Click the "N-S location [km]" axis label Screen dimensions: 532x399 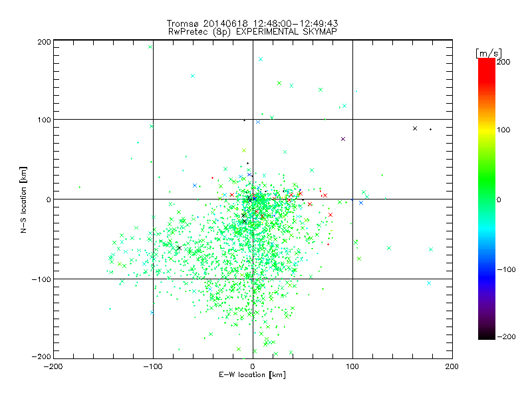(x=23, y=200)
